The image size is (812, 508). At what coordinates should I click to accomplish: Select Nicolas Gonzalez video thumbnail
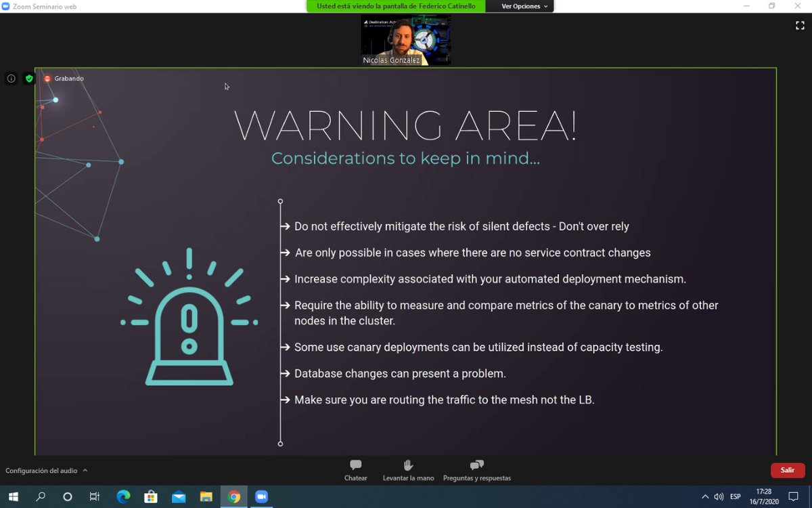pos(405,39)
